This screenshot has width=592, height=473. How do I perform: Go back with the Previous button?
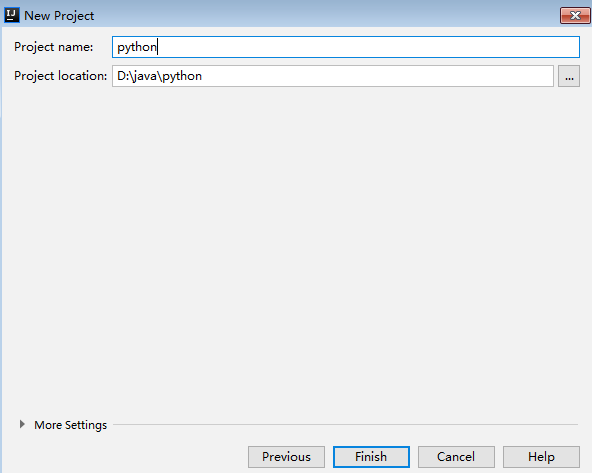(286, 457)
